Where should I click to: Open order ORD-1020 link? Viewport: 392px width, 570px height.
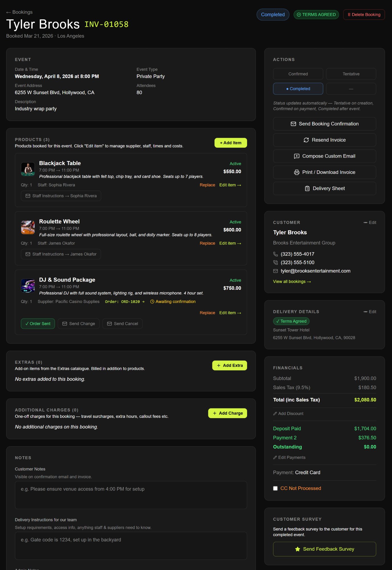coord(125,302)
